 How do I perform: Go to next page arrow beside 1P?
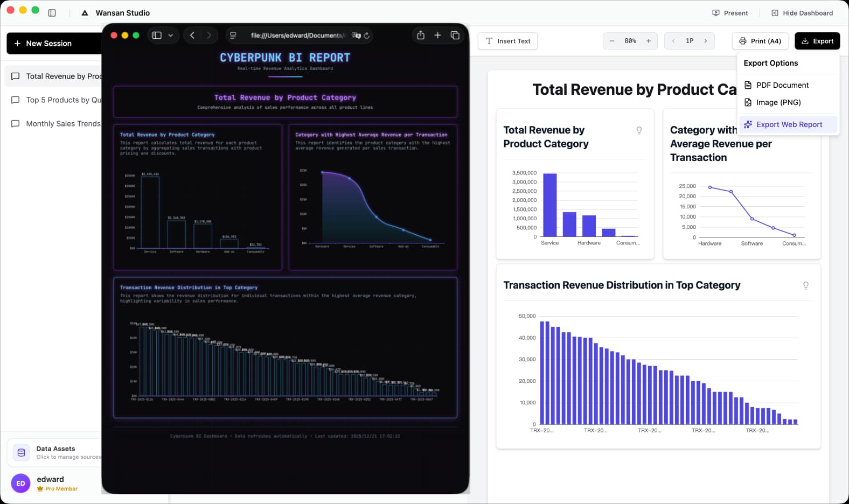706,41
